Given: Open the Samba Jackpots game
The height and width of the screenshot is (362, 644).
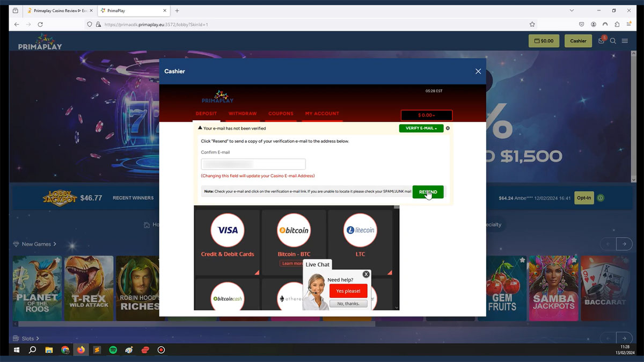Looking at the screenshot, I should (553, 288).
